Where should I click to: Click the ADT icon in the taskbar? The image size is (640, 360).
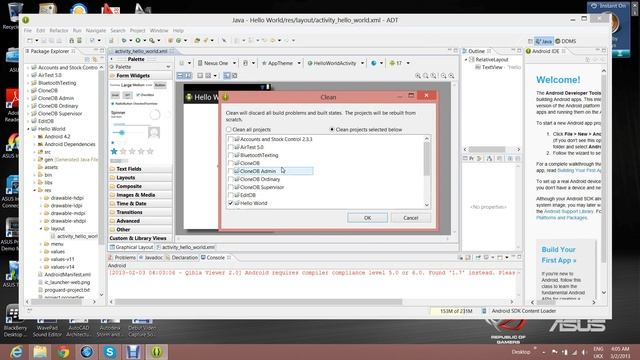[157, 352]
